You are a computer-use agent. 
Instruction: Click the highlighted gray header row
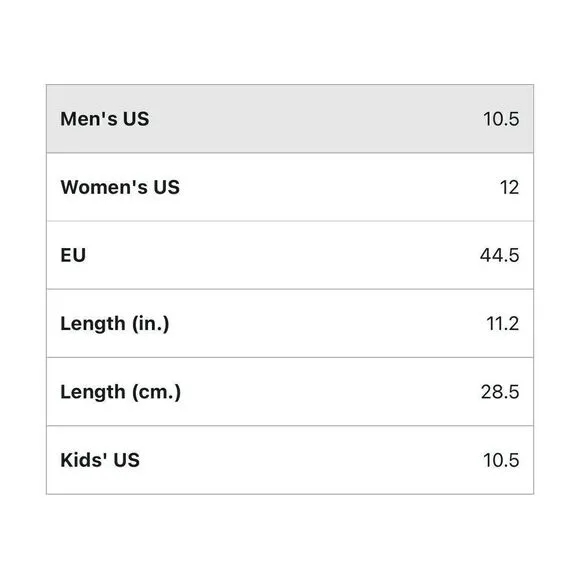(x=290, y=119)
